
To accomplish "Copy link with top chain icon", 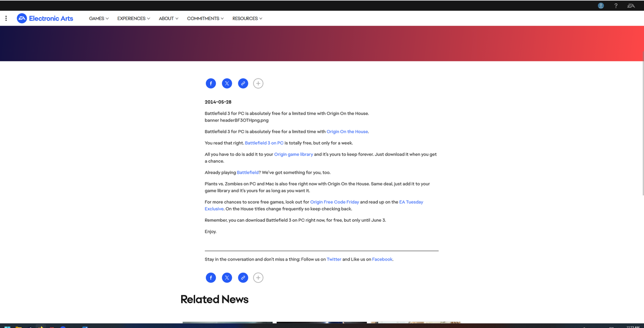I will [243, 83].
